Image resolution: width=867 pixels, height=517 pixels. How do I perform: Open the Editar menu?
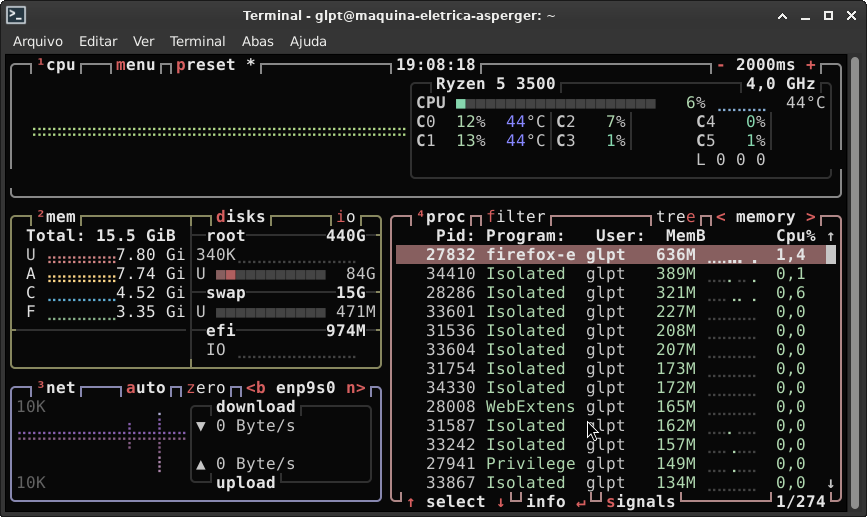click(98, 41)
